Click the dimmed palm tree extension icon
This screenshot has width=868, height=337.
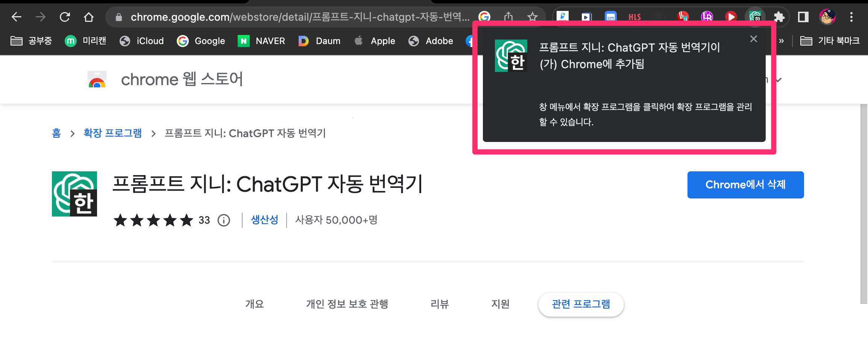pos(659,17)
